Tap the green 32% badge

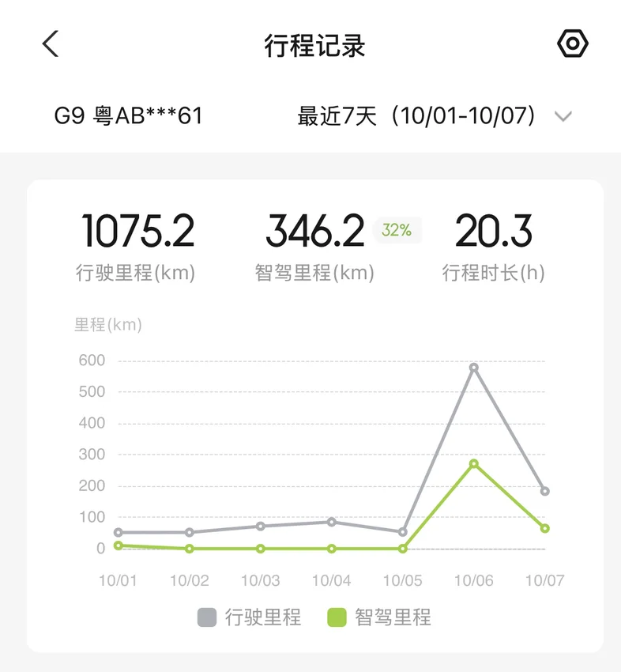point(397,230)
